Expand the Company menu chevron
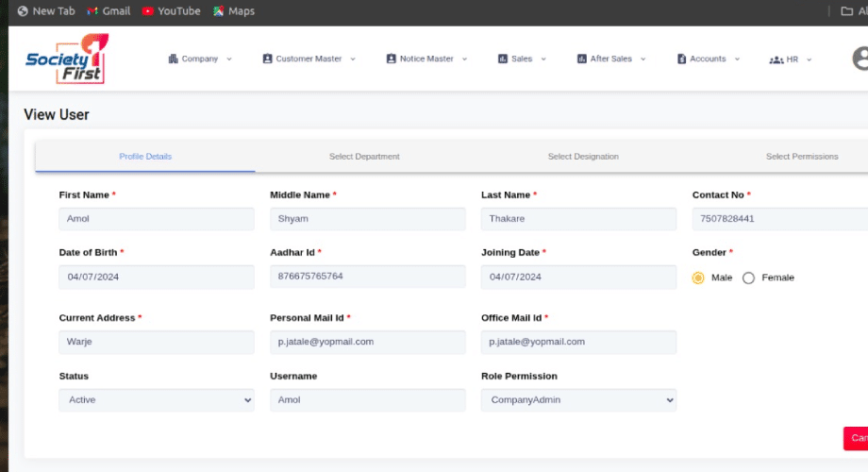Image resolution: width=868 pixels, height=472 pixels. click(228, 59)
